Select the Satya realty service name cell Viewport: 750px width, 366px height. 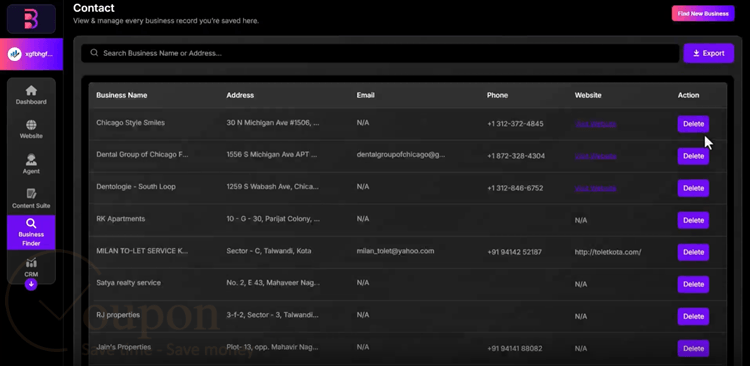coord(128,283)
